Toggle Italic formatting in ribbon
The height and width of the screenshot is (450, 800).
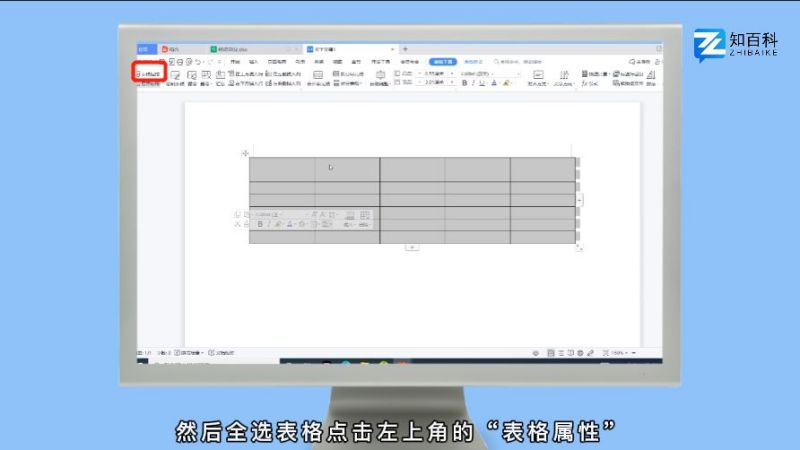(471, 84)
